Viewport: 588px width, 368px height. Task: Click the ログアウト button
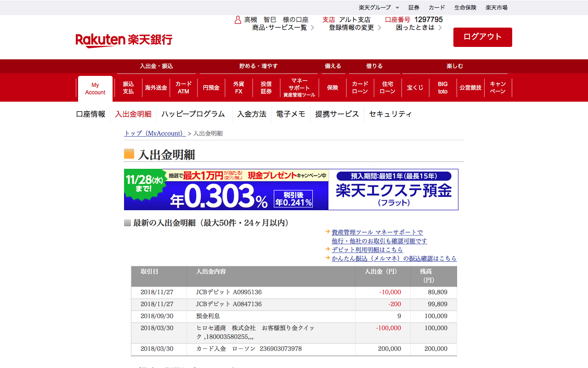click(483, 37)
